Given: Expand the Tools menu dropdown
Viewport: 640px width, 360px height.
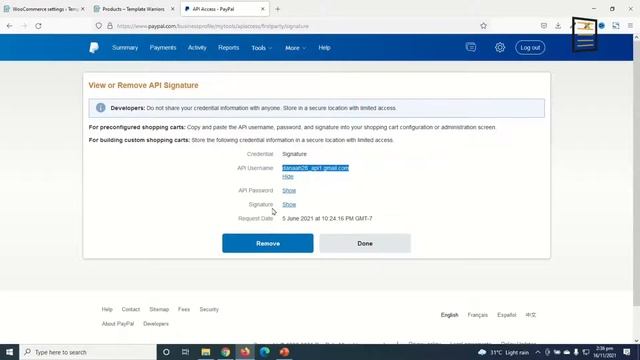Looking at the screenshot, I should (x=261, y=48).
